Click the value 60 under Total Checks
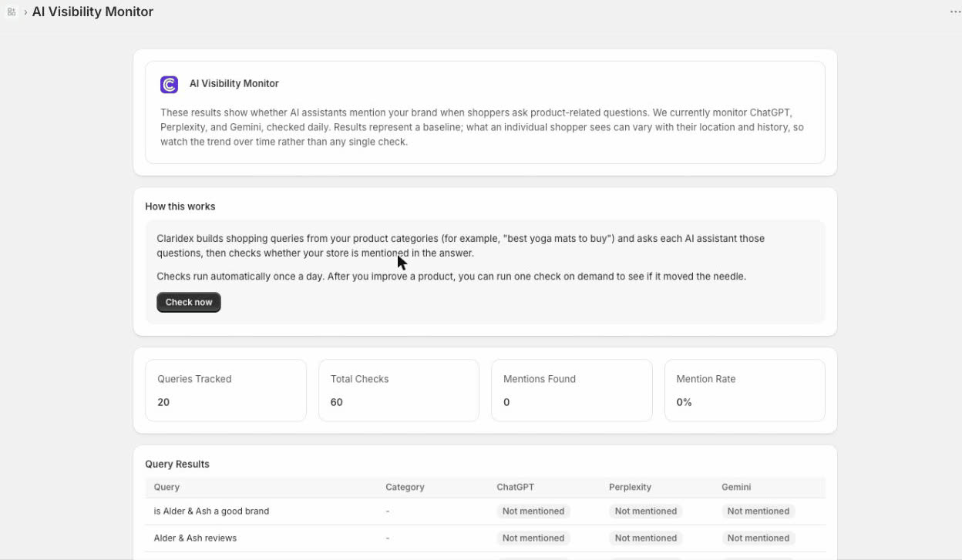962x560 pixels. pos(337,402)
